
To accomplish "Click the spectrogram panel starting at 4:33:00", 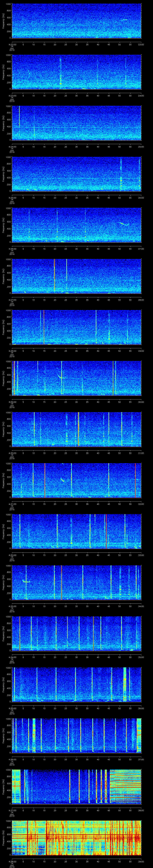I will (x=77, y=582).
